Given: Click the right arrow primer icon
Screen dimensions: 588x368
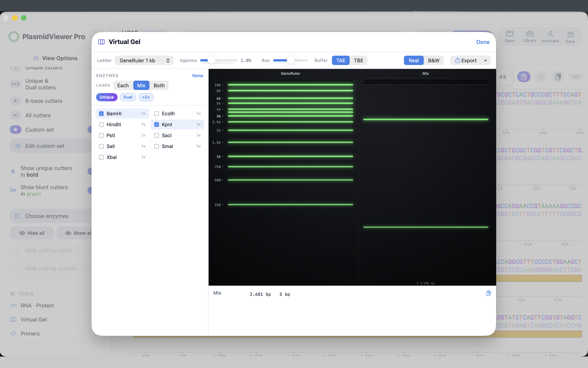Looking at the screenshot, I should point(541,77).
